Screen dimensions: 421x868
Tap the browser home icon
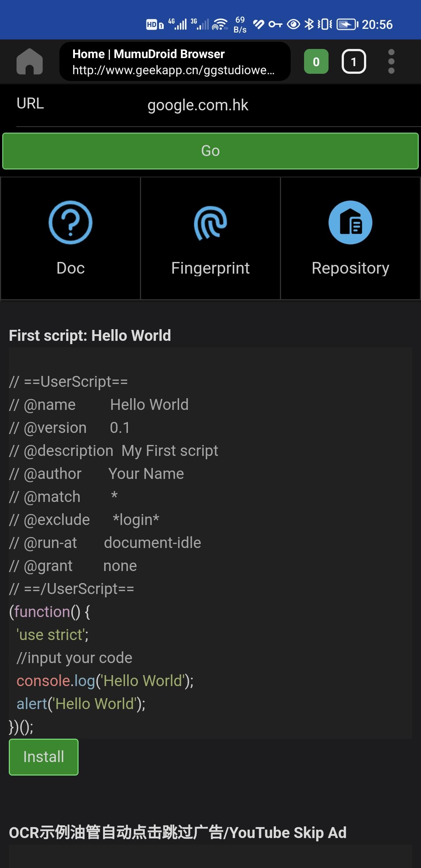click(30, 61)
